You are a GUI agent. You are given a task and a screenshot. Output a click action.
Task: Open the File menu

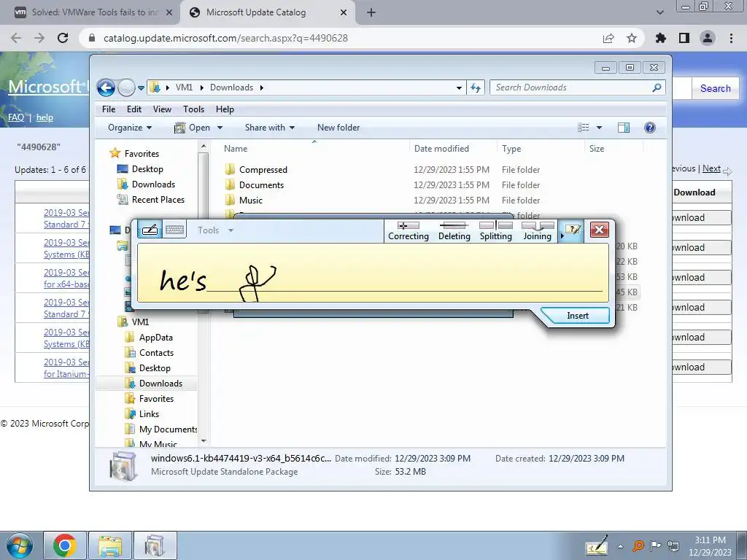[109, 109]
